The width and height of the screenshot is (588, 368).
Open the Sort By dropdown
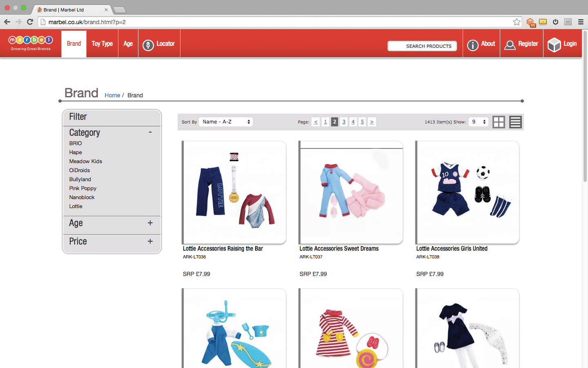[226, 122]
